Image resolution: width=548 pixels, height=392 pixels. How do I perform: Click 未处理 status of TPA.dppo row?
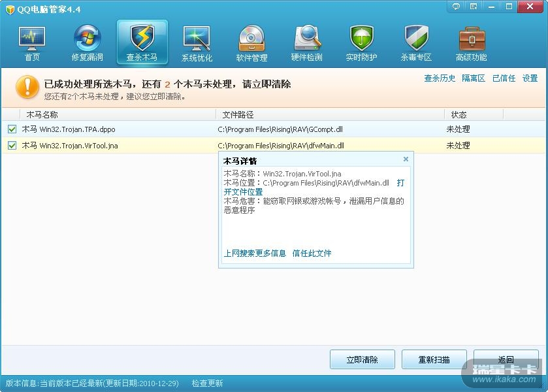[x=458, y=129]
